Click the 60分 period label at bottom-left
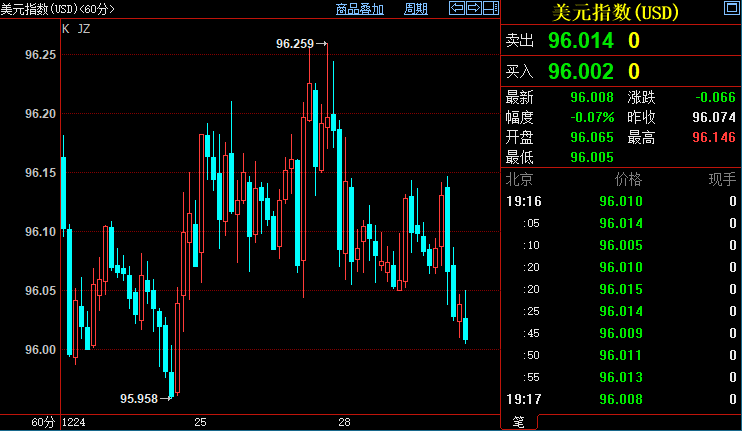Viewport: 742px width, 431px height. tap(42, 423)
